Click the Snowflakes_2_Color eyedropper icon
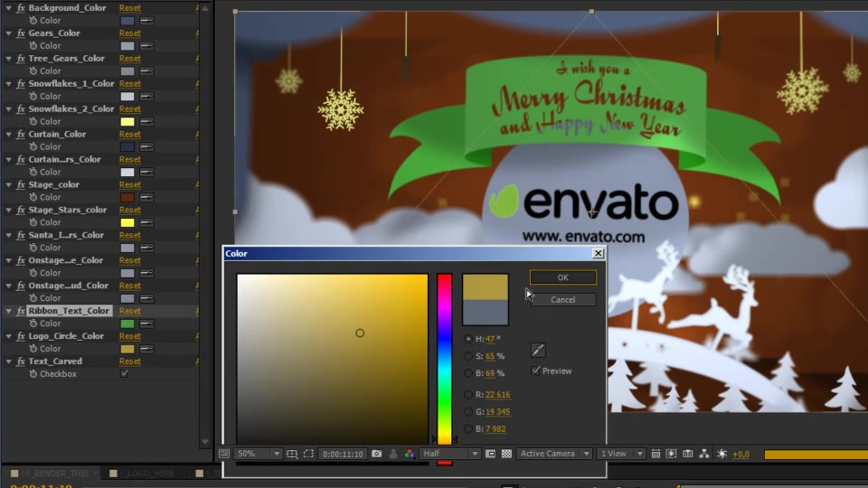This screenshot has height=488, width=868. [x=146, y=122]
